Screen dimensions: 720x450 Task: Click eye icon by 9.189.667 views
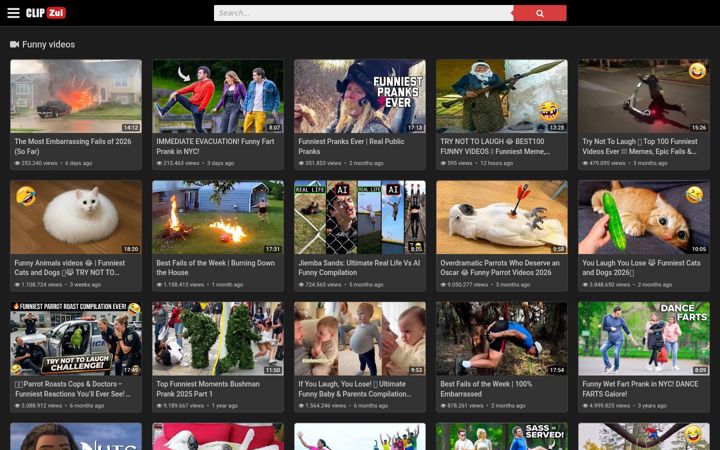click(159, 405)
